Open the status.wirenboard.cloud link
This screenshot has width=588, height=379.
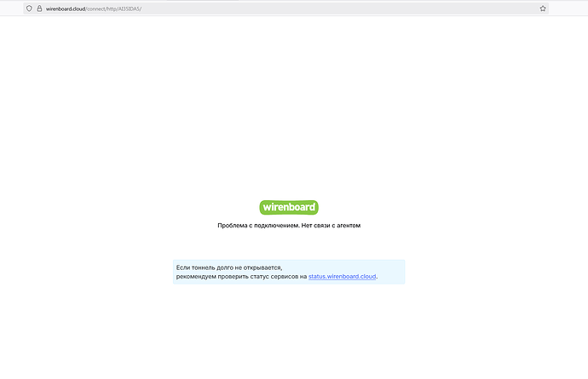[x=342, y=276]
